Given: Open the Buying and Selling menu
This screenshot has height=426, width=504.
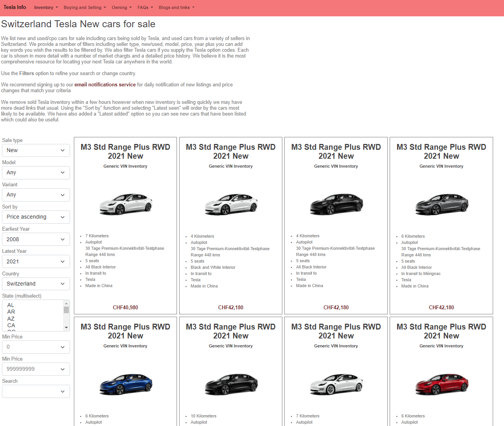Looking at the screenshot, I should tap(84, 7).
